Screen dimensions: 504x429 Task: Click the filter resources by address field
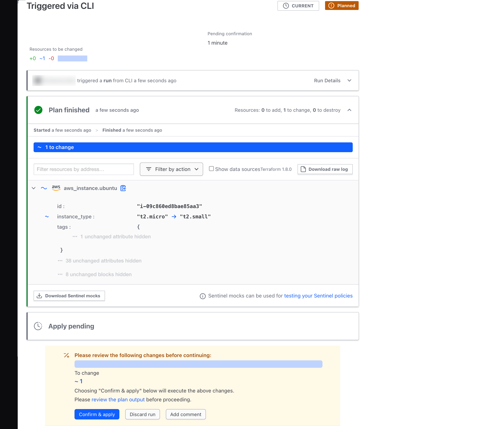point(83,169)
